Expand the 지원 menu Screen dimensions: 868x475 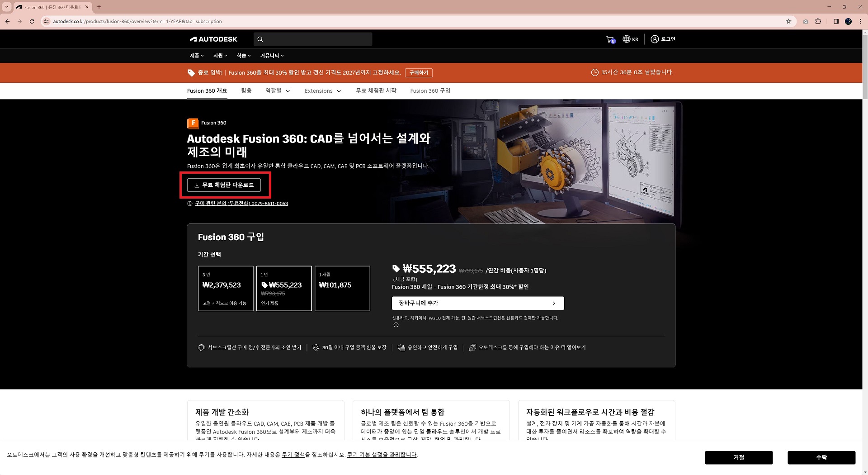click(x=220, y=56)
